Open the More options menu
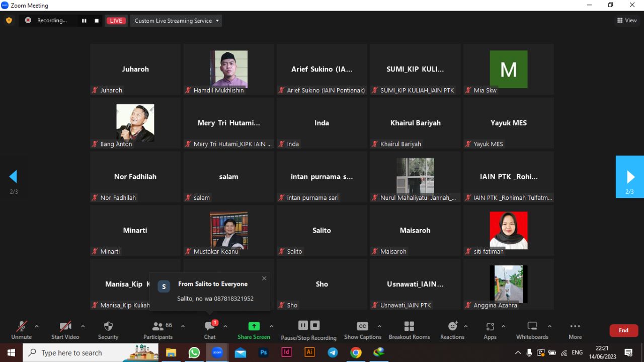Screen dimensions: 644x362 click(575, 330)
